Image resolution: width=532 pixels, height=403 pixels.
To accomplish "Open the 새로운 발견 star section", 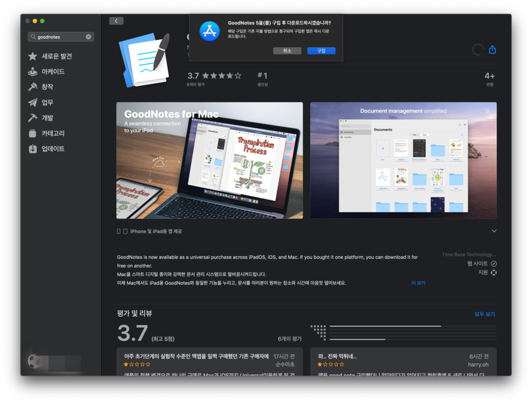I will click(x=50, y=56).
